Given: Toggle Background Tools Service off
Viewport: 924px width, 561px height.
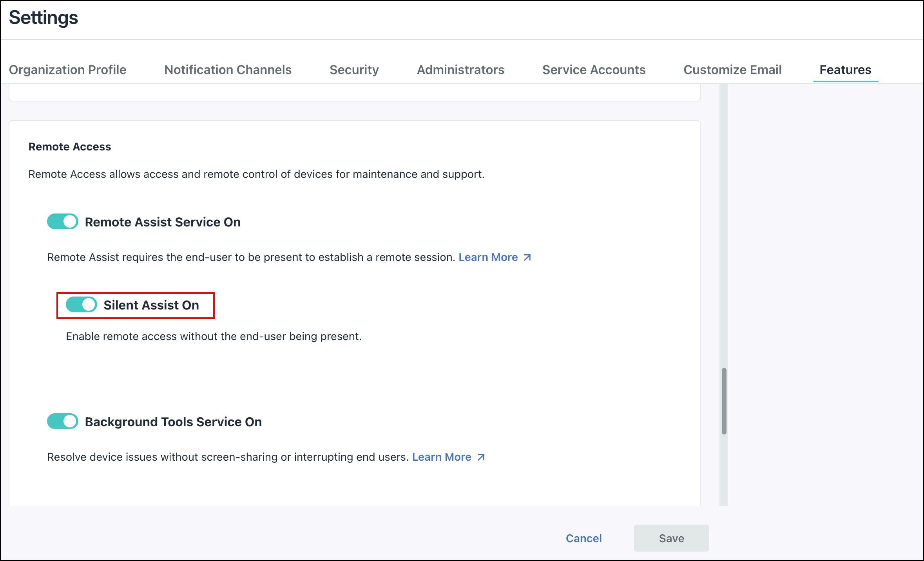Looking at the screenshot, I should (62, 421).
